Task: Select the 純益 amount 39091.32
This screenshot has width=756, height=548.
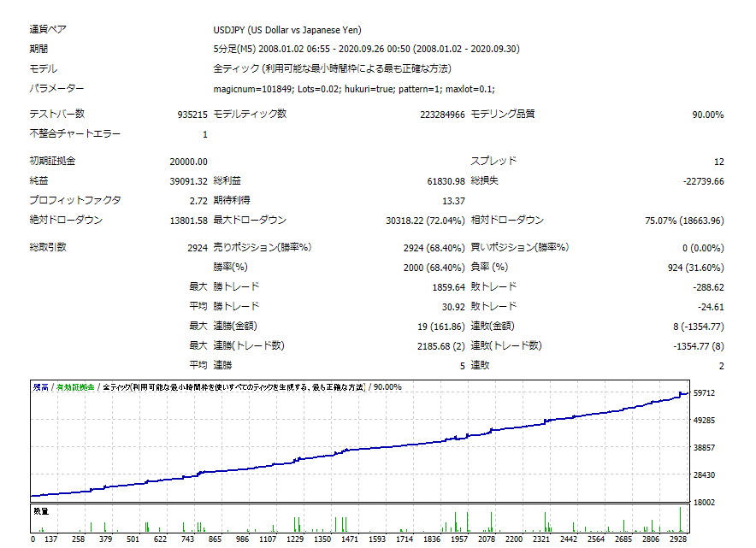Action: coord(188,181)
